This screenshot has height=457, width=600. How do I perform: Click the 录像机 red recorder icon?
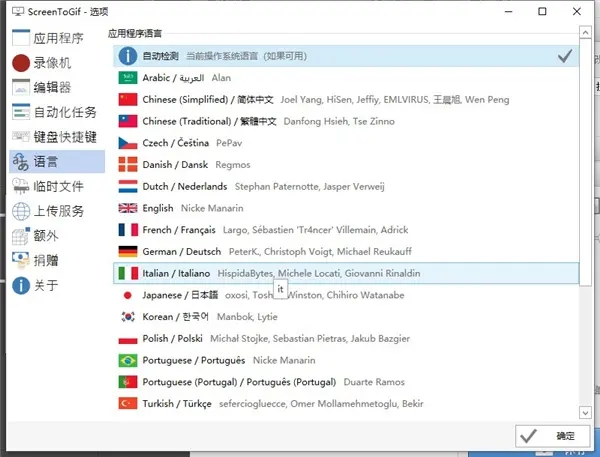click(20, 63)
